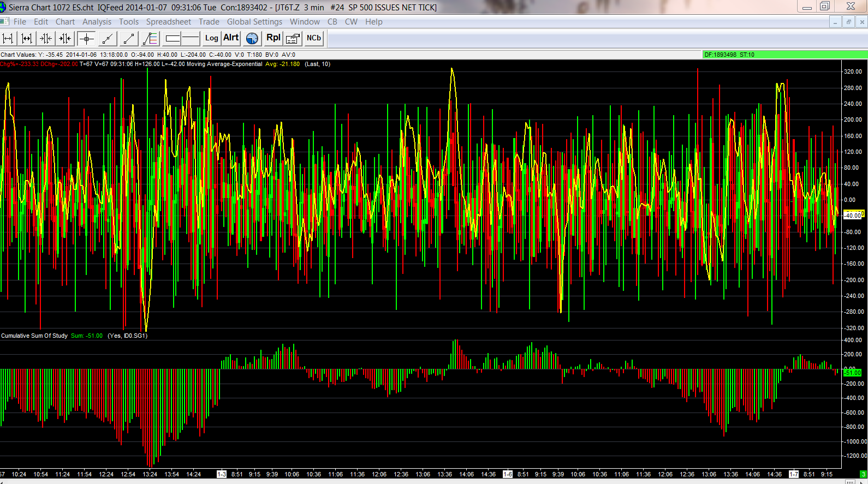The width and height of the screenshot is (868, 484).
Task: Open the Analysis menu
Action: [x=97, y=22]
